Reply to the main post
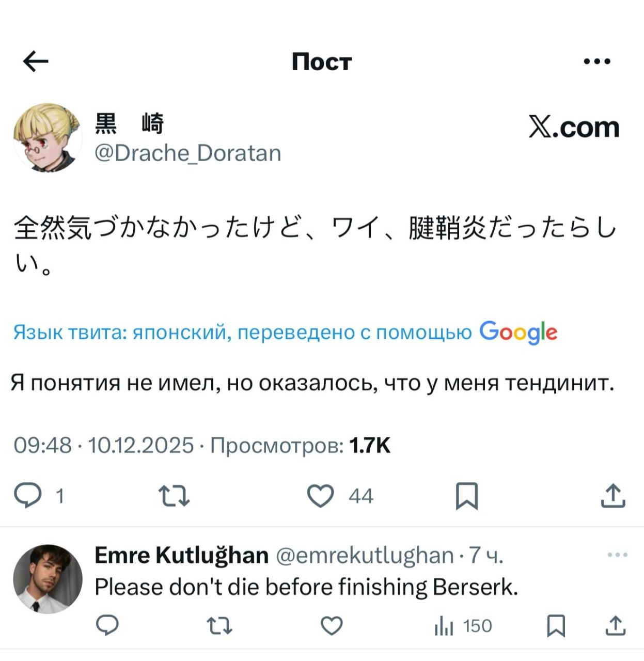The image size is (644, 661). coord(28,496)
